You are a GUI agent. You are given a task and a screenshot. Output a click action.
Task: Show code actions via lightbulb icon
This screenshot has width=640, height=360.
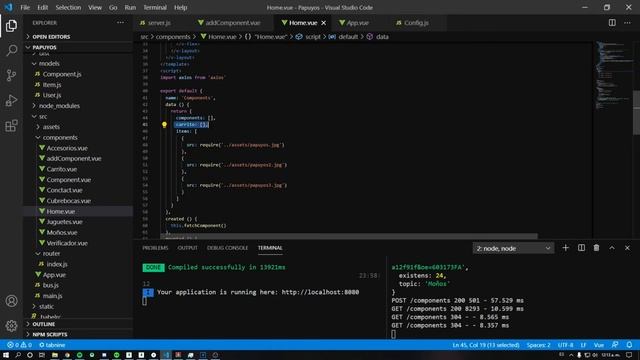[164, 125]
